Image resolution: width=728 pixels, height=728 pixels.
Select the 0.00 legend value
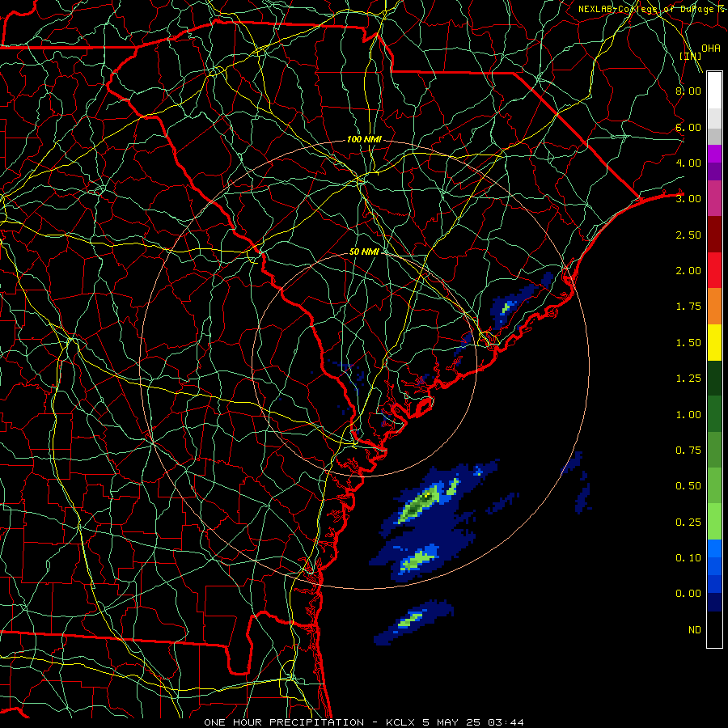(688, 594)
